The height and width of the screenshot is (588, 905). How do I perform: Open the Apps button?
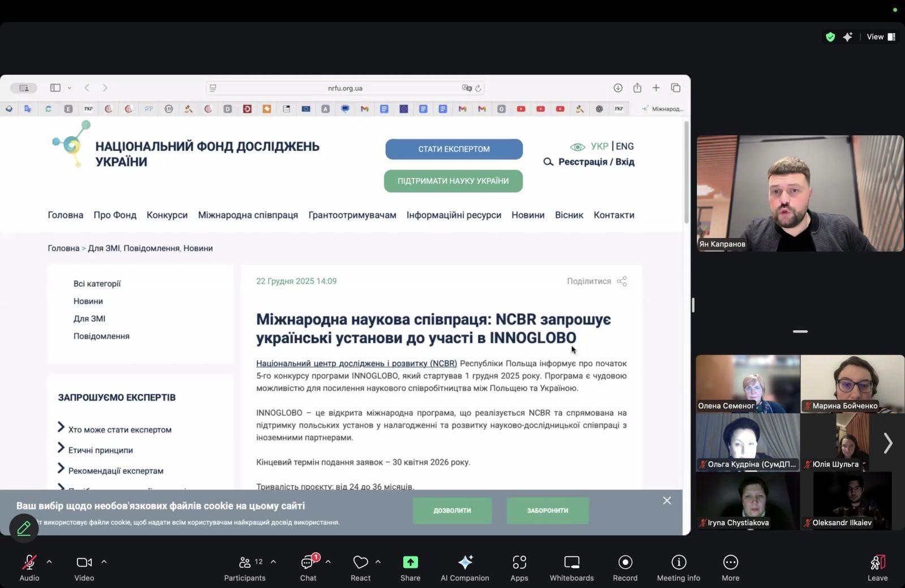click(x=519, y=568)
